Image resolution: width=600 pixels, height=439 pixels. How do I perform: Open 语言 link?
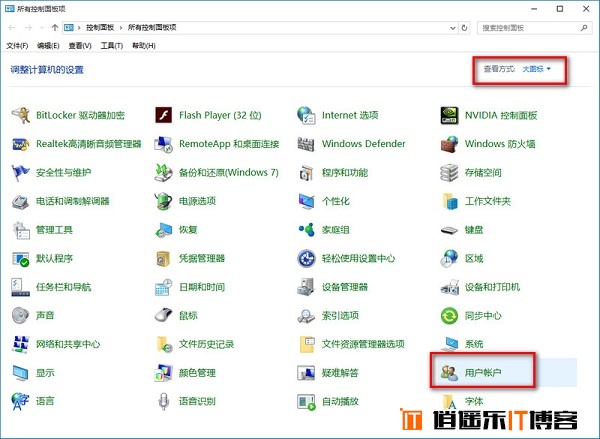tap(45, 401)
